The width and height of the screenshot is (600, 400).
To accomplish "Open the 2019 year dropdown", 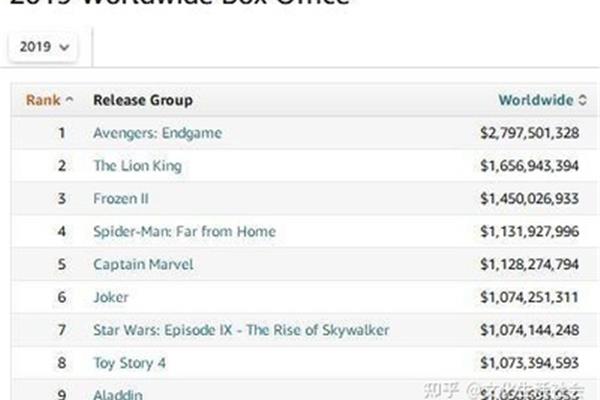I will 43,47.
